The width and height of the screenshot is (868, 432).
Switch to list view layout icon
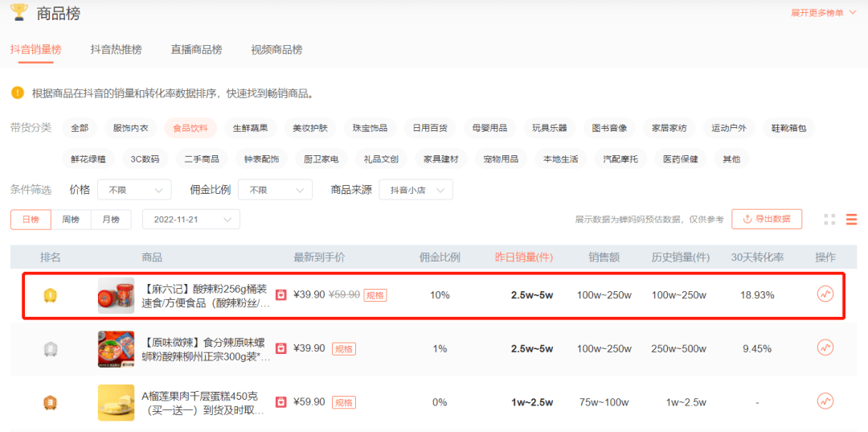point(851,220)
